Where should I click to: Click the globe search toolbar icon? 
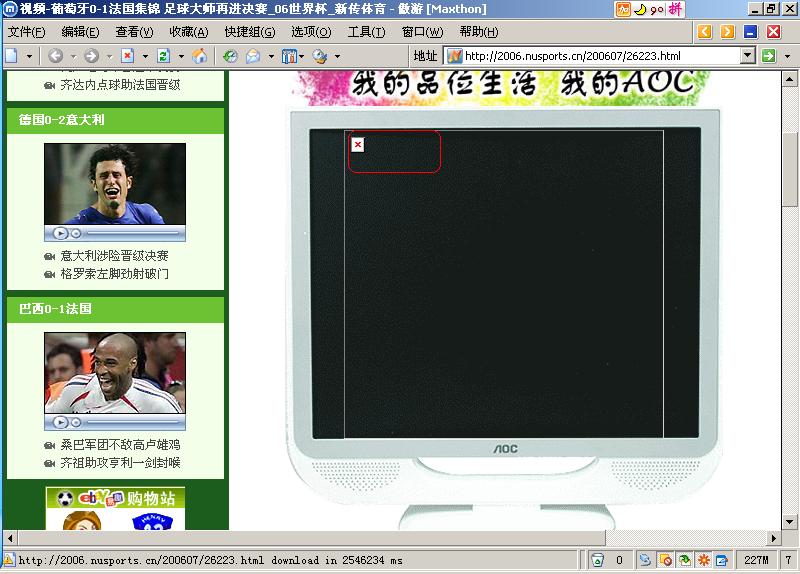320,56
